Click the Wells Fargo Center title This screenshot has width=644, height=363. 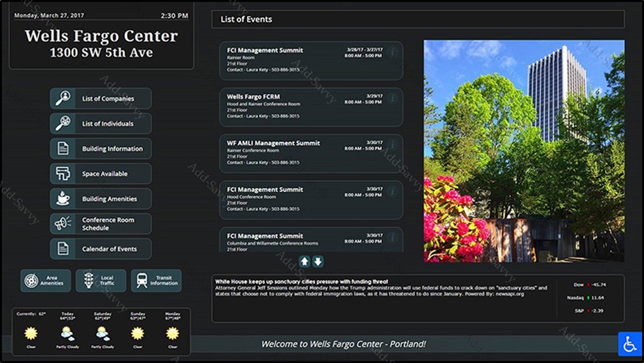click(x=101, y=36)
